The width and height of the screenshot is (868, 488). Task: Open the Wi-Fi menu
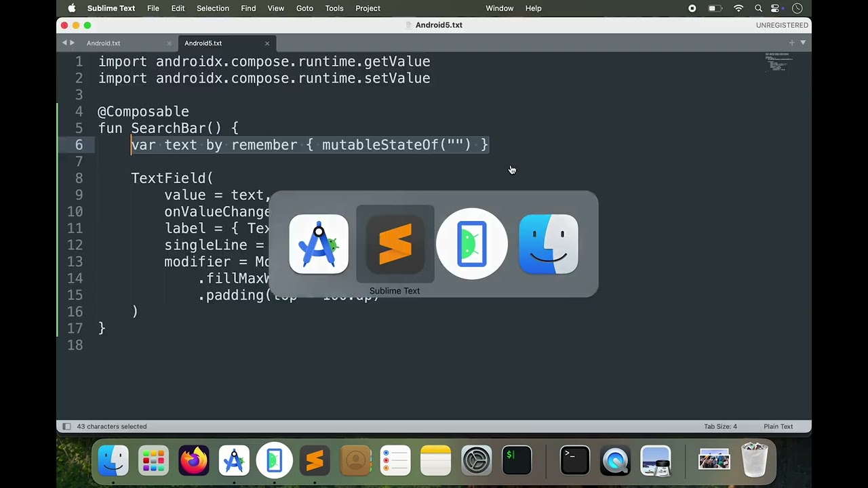pos(738,8)
